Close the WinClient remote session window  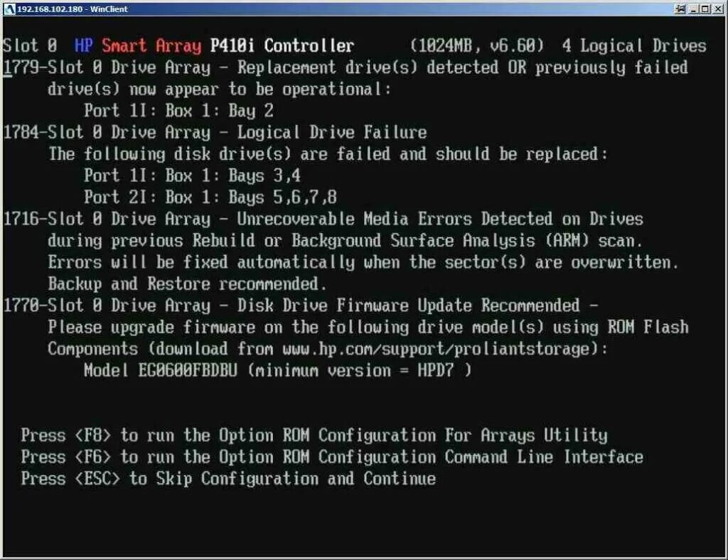point(718,9)
